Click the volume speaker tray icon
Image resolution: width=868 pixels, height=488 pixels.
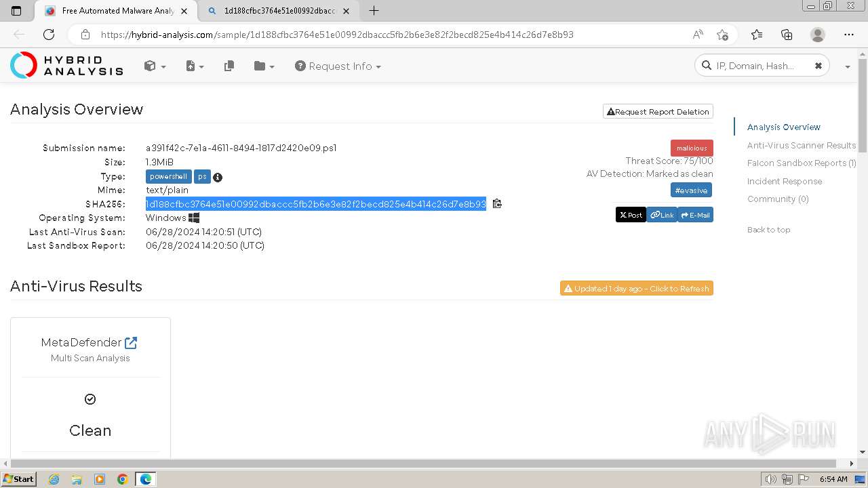(x=771, y=479)
